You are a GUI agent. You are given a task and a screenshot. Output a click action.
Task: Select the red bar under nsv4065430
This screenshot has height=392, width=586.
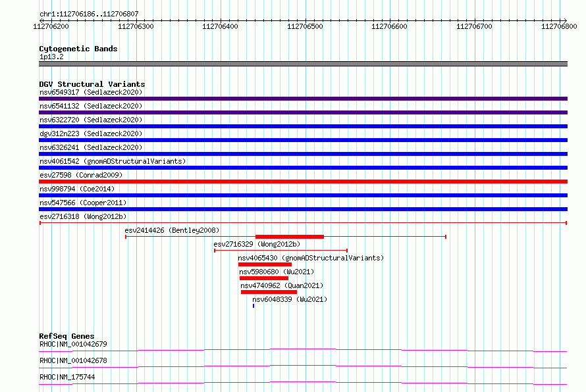[265, 264]
